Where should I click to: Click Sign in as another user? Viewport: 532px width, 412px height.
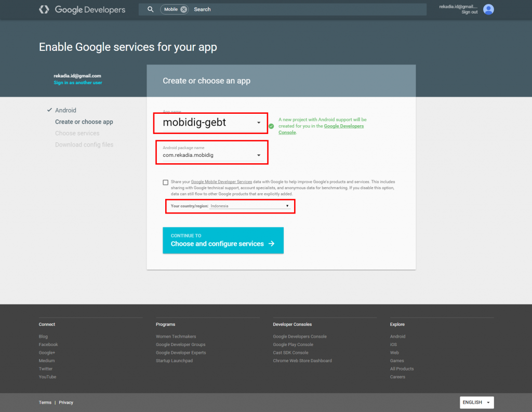click(78, 83)
